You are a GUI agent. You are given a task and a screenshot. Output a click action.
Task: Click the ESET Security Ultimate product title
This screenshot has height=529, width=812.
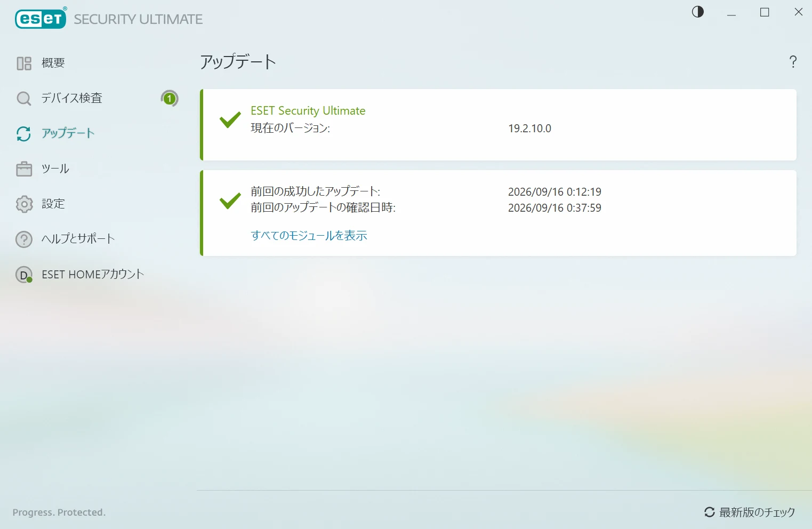(308, 110)
